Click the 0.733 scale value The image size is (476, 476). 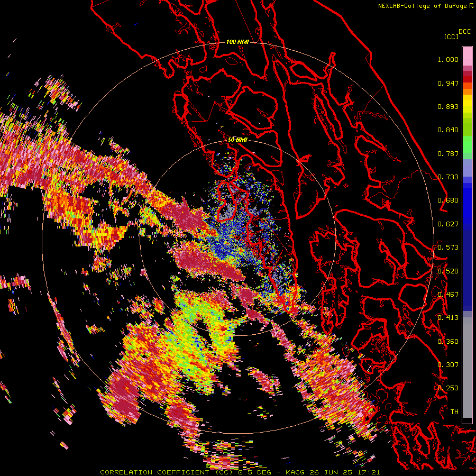448,177
